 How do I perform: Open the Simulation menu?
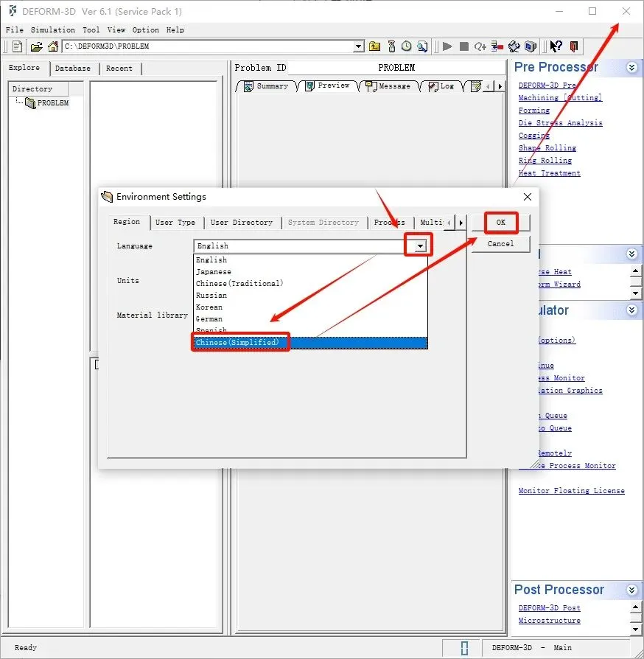tap(53, 29)
